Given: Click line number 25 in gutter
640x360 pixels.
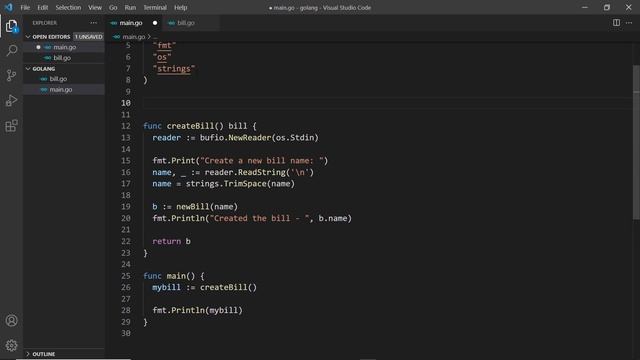Looking at the screenshot, I should pyautogui.click(x=126, y=276).
